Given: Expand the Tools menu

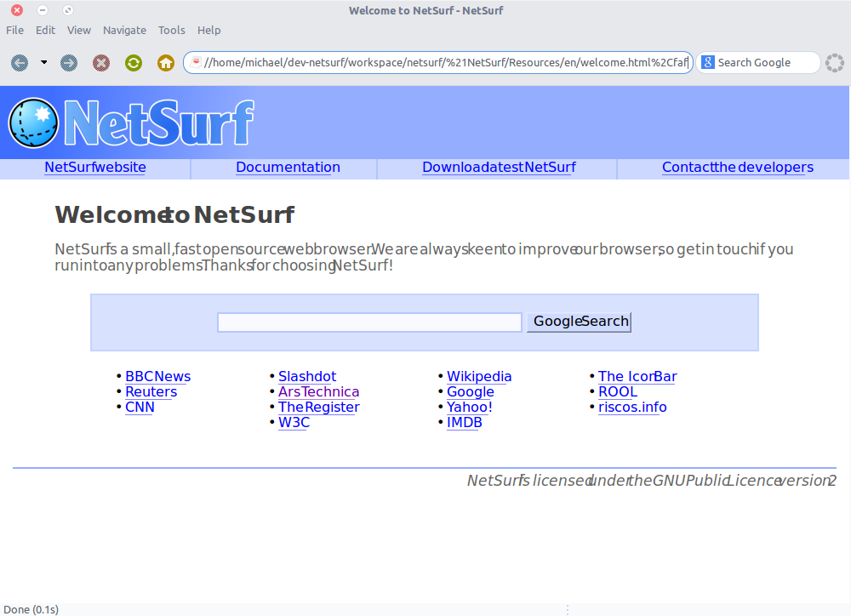Looking at the screenshot, I should click(171, 30).
